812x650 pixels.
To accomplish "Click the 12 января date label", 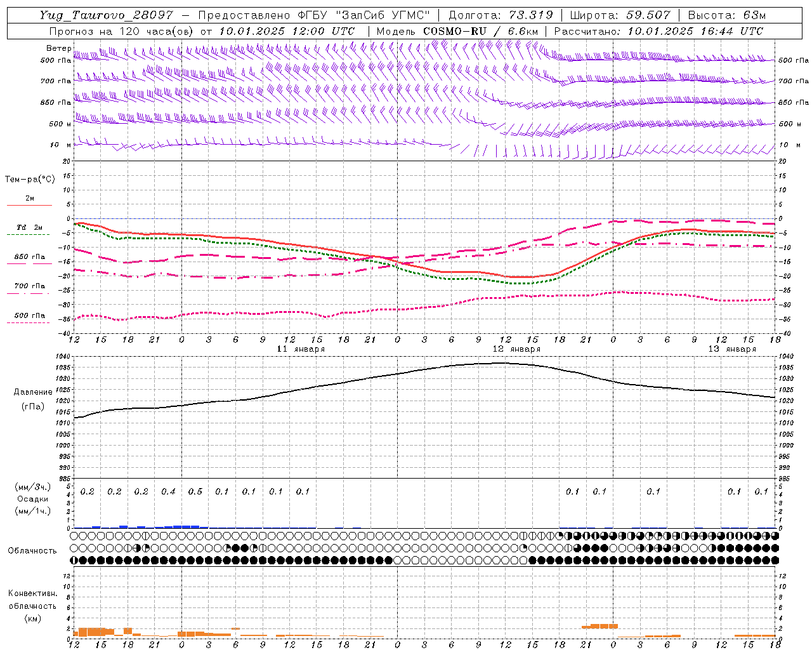I will coord(517,349).
